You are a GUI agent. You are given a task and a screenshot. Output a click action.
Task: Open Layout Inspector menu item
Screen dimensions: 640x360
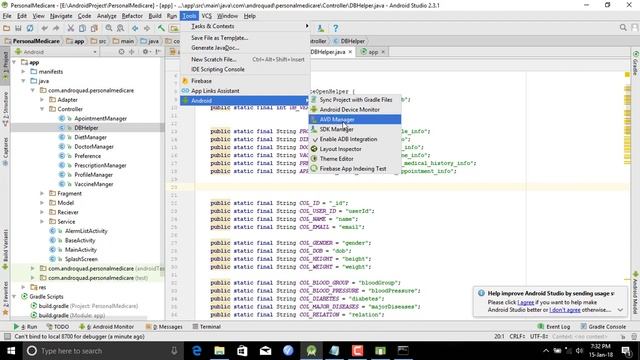(x=355, y=149)
